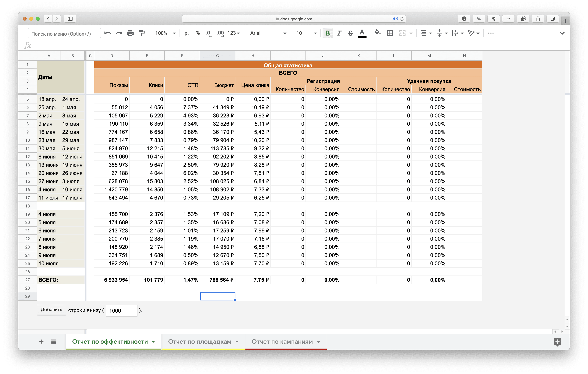Add a new sheet with plus icon
This screenshot has width=588, height=374.
pos(41,341)
